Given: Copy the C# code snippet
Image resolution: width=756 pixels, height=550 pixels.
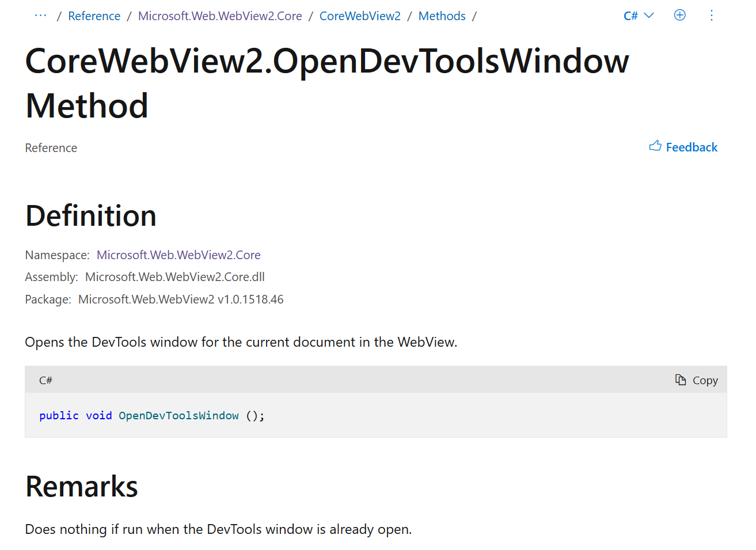Looking at the screenshot, I should click(697, 380).
